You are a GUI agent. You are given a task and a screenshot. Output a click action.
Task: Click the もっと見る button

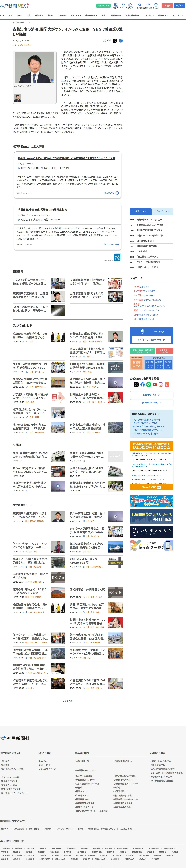(x=68, y=700)
